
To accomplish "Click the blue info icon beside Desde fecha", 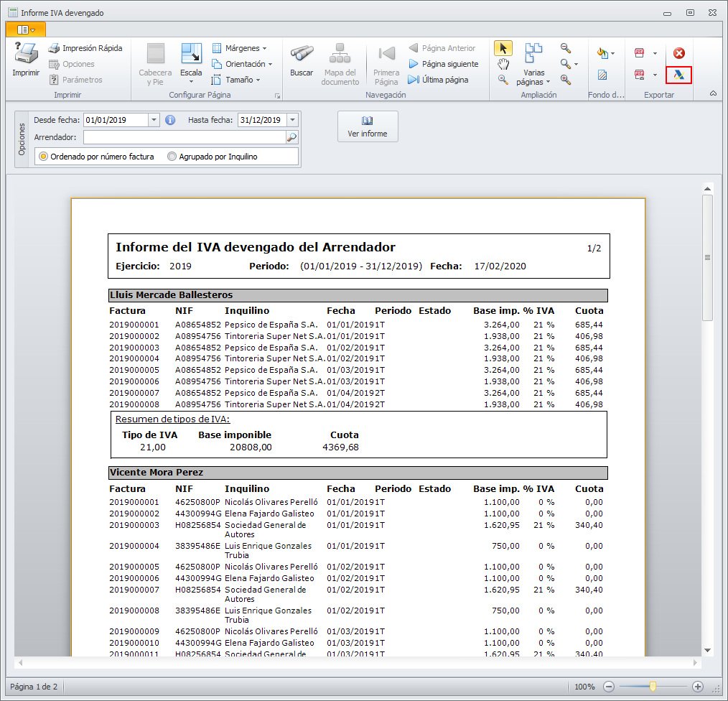I will click(170, 120).
